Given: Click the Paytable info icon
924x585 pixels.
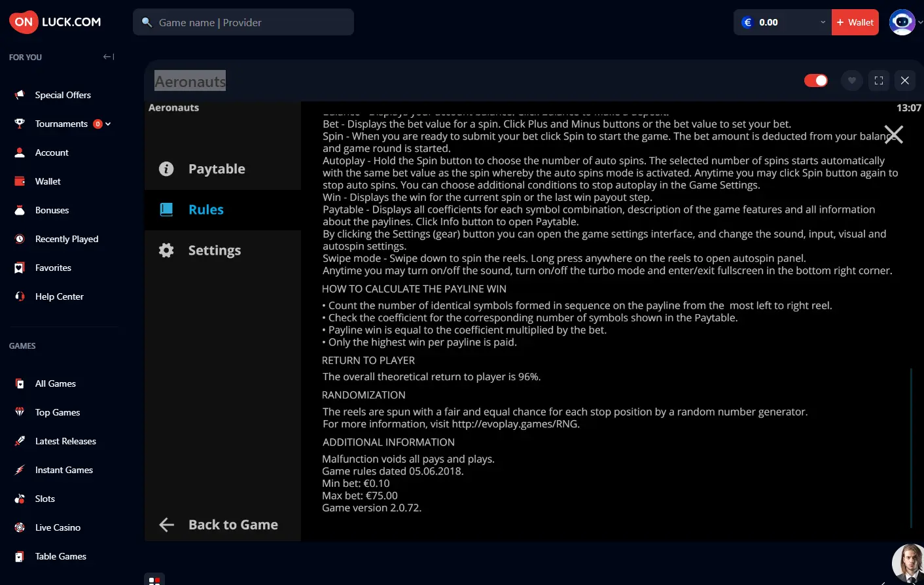Looking at the screenshot, I should point(166,169).
